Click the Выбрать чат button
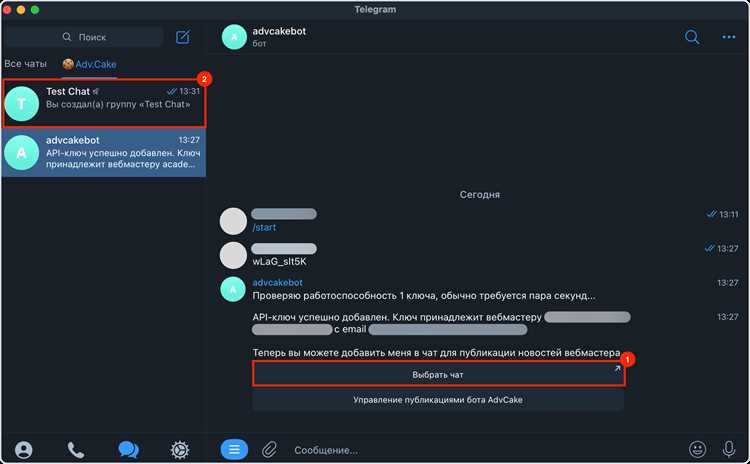The image size is (750, 464). tap(438, 375)
